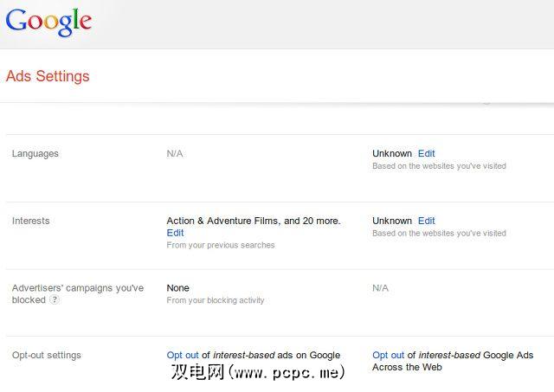554x392 pixels.
Task: Click None under blocked campaigns
Action: tap(177, 288)
